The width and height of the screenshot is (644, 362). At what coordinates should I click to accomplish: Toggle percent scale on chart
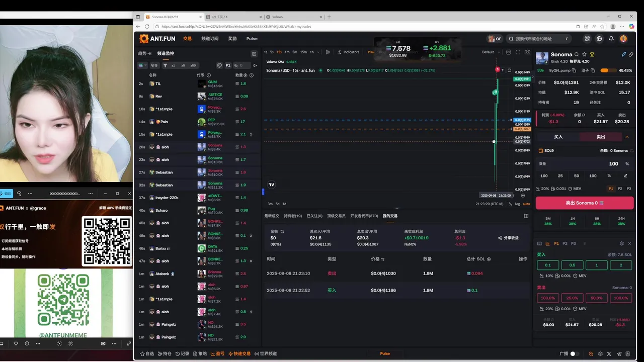510,204
